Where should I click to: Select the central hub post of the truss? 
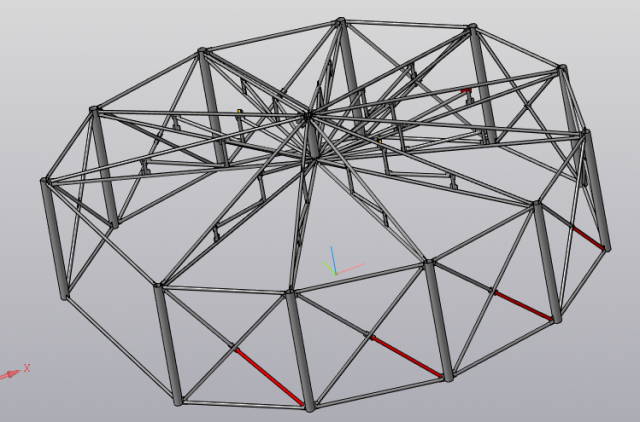(x=313, y=139)
